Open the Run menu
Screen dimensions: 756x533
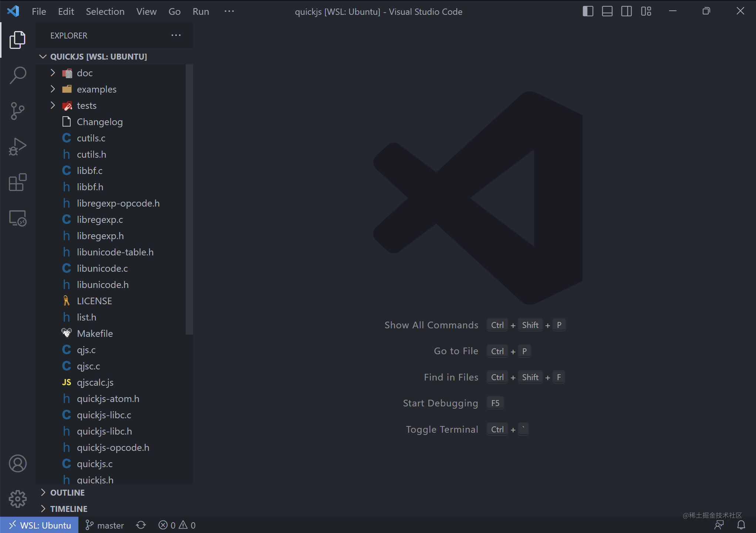[200, 11]
